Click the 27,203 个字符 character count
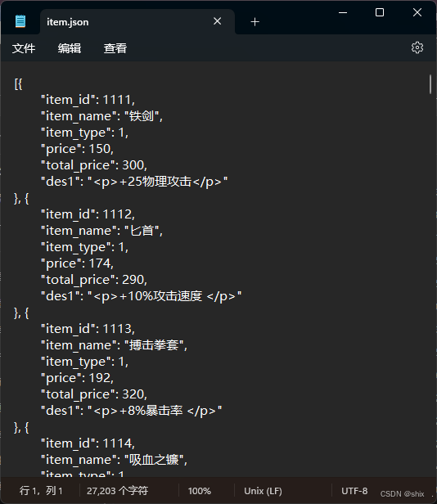Image resolution: width=437 pixels, height=504 pixels. [x=117, y=491]
